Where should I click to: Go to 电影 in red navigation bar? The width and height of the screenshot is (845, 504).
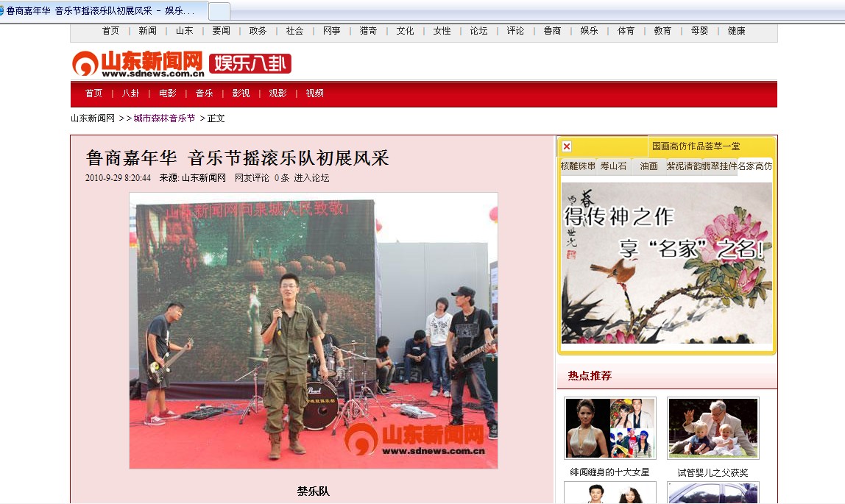[x=168, y=93]
